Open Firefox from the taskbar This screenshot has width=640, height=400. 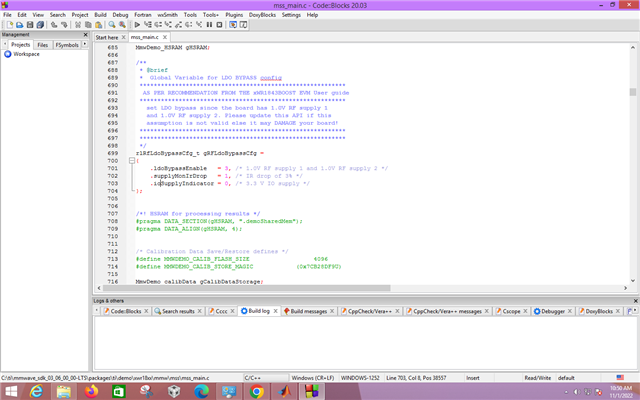coord(92,391)
